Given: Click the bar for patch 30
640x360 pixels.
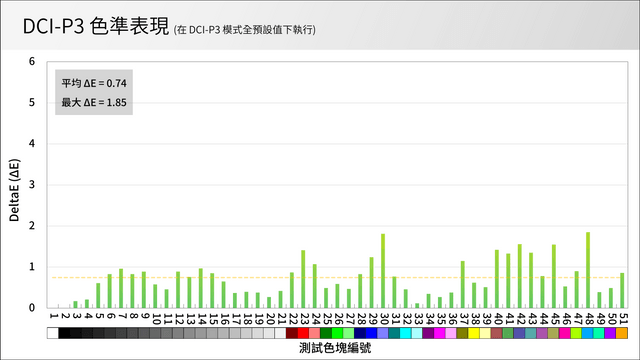Looking at the screenshot, I should pos(383,271).
